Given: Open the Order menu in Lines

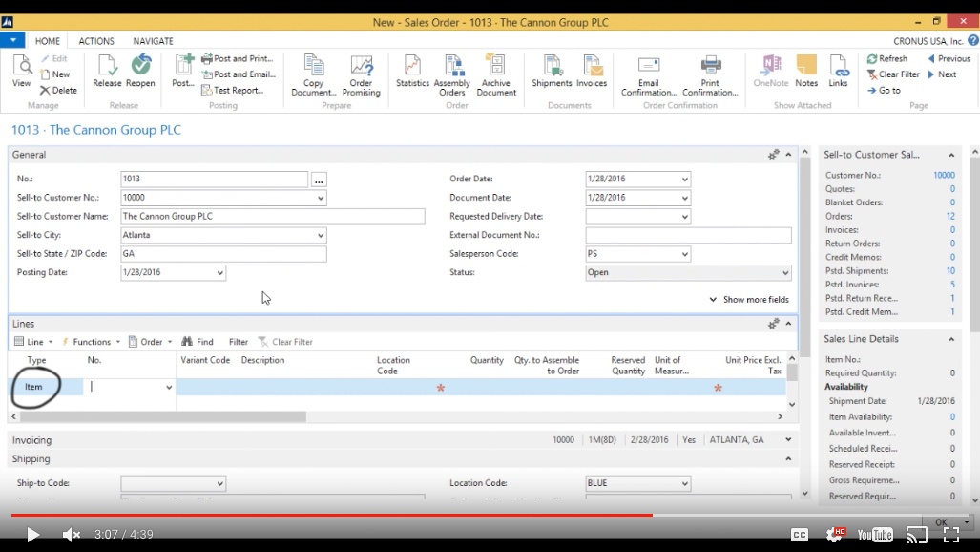Looking at the screenshot, I should pos(150,342).
